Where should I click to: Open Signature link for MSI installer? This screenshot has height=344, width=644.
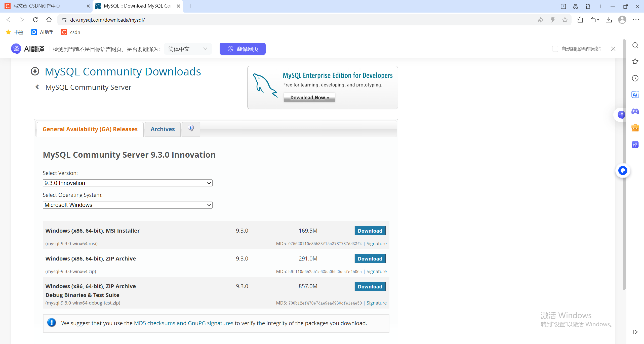pyautogui.click(x=376, y=243)
